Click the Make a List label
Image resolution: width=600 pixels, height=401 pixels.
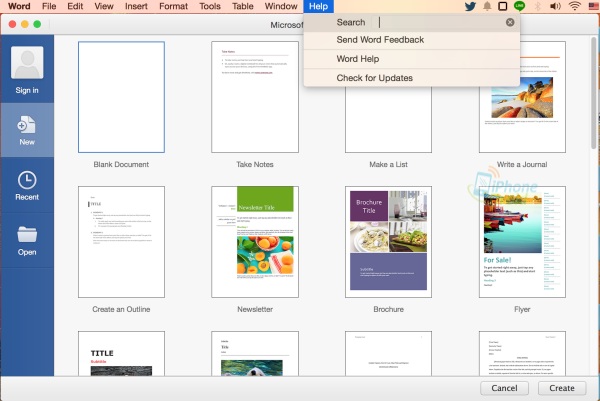click(x=388, y=165)
